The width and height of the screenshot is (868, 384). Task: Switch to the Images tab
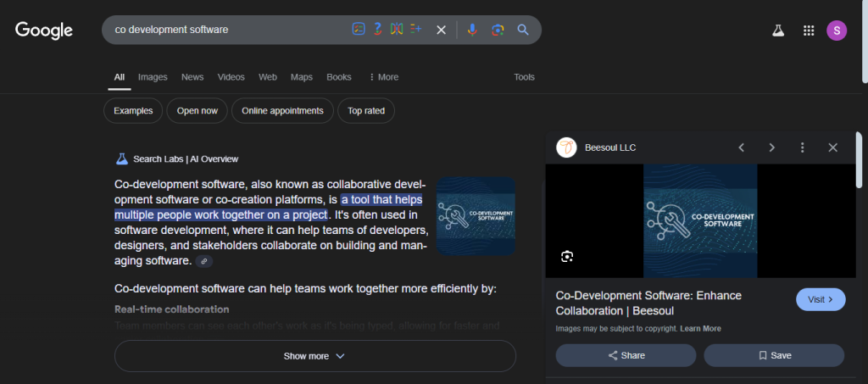click(x=153, y=77)
